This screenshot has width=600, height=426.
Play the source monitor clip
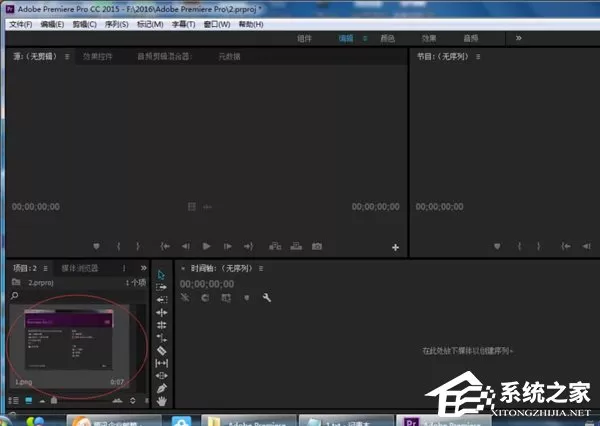pyautogui.click(x=206, y=246)
